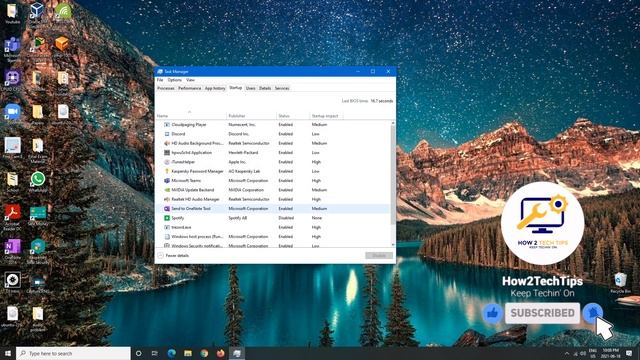Select the HD Audio Background Process row
This screenshot has width=640, height=360.
(x=273, y=143)
